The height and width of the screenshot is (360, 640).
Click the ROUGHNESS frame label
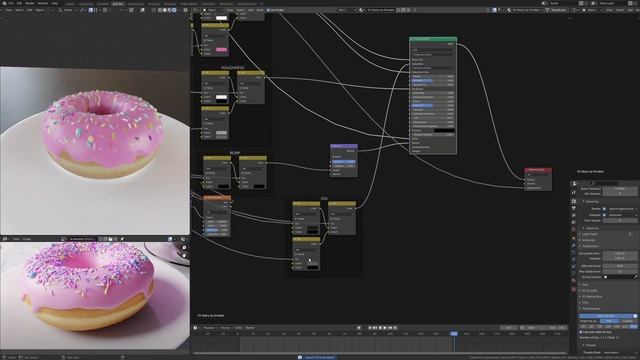pyautogui.click(x=233, y=68)
